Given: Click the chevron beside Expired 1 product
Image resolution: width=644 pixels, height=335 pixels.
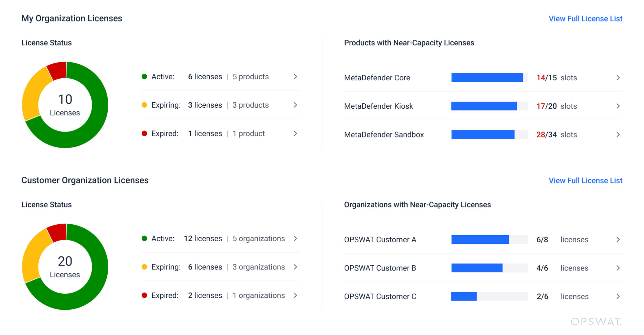Looking at the screenshot, I should [x=295, y=133].
